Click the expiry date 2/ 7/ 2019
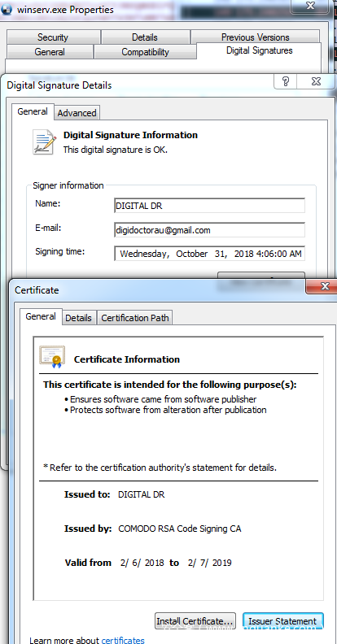 [209, 563]
